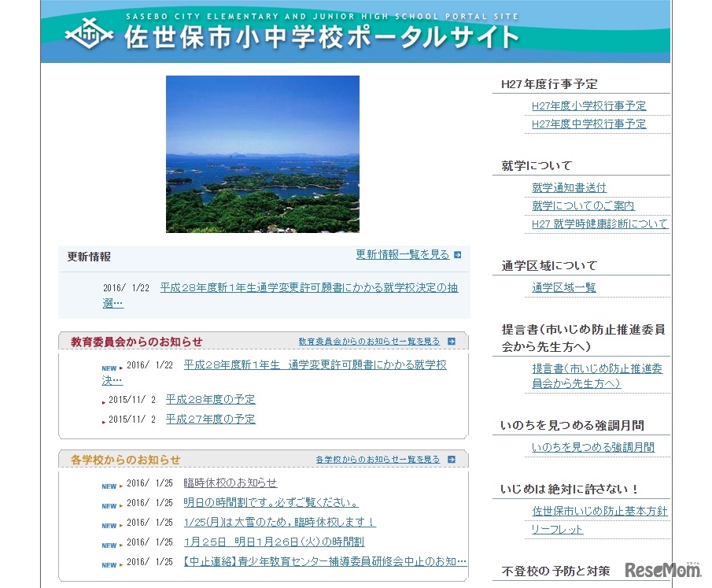The image size is (712, 588).
Task: Open 佐世保市いじめ防止基本方針 link
Action: point(599,512)
